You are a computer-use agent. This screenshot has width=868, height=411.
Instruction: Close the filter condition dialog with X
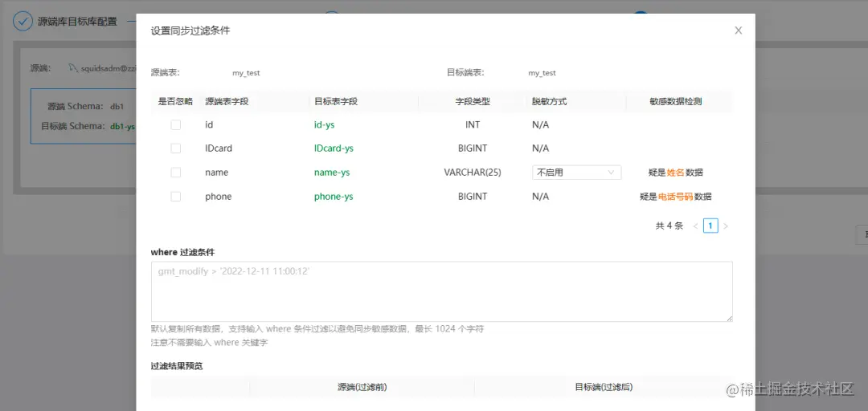[x=738, y=31]
